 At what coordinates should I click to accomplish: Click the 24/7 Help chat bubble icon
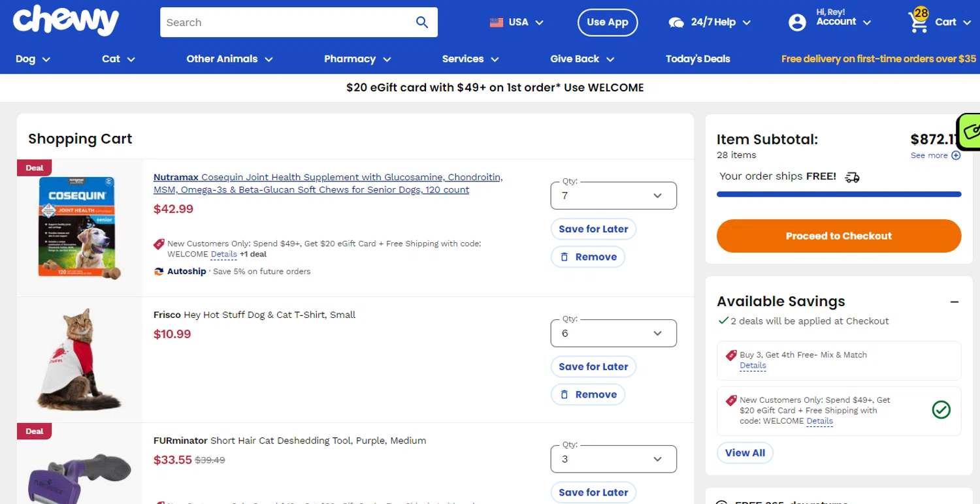tap(676, 23)
